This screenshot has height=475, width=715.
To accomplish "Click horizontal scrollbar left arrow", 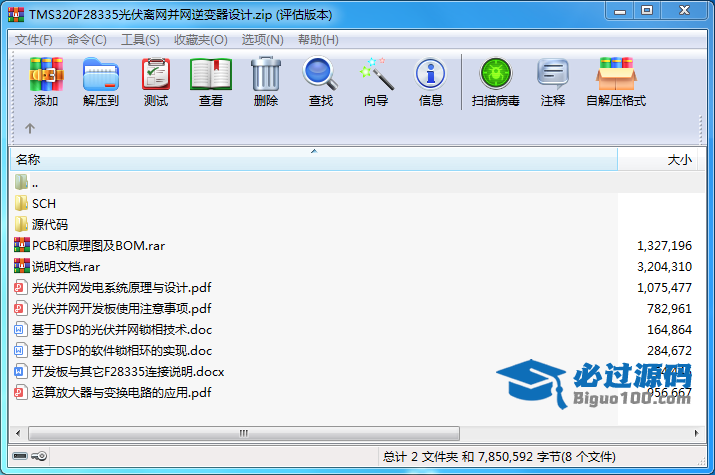I will pos(18,433).
